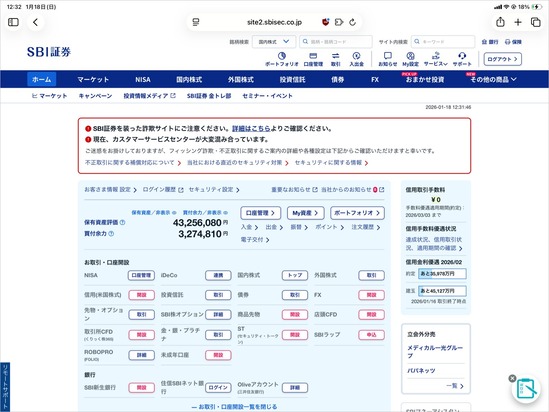549x412 pixels.
Task: Click the ログアウト button
Action: pyautogui.click(x=502, y=59)
